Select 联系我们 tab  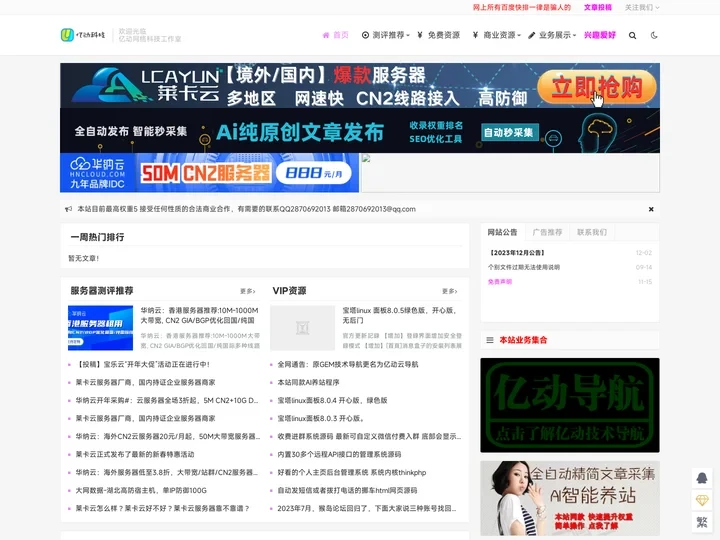pos(592,232)
